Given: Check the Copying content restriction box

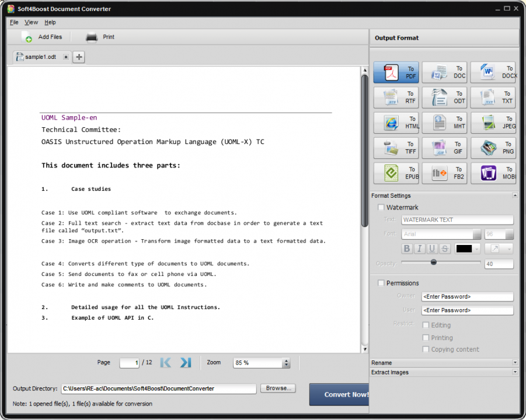Looking at the screenshot, I should coord(426,349).
